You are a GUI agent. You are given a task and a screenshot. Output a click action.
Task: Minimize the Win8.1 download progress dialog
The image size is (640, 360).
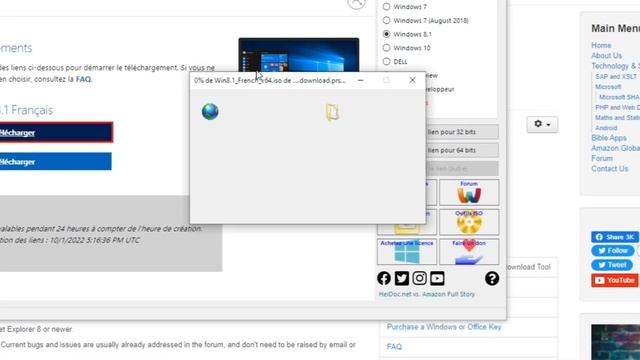click(x=360, y=80)
